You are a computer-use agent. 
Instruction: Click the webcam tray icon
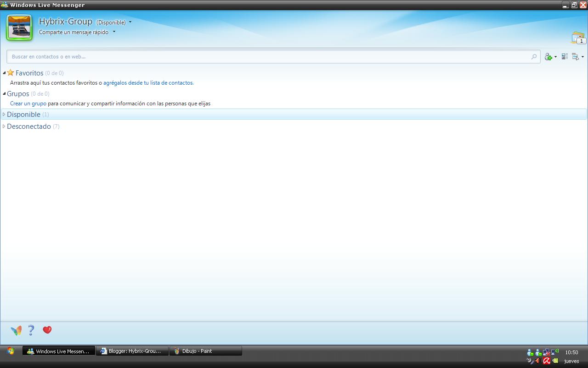pyautogui.click(x=531, y=361)
